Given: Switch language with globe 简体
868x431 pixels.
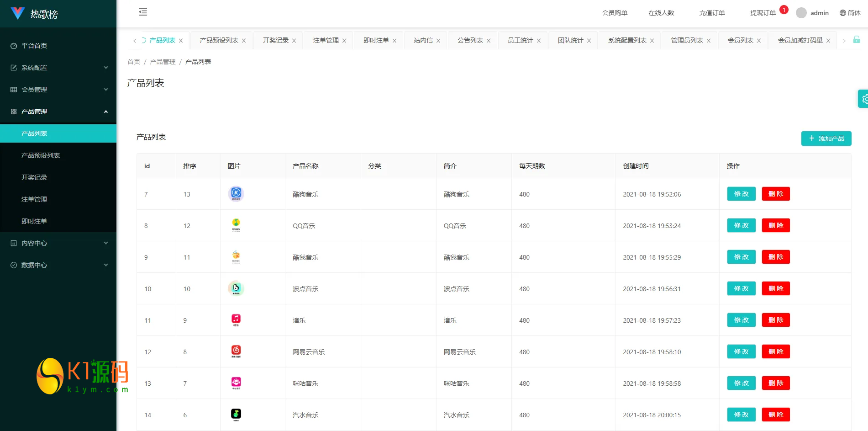Looking at the screenshot, I should click(850, 13).
